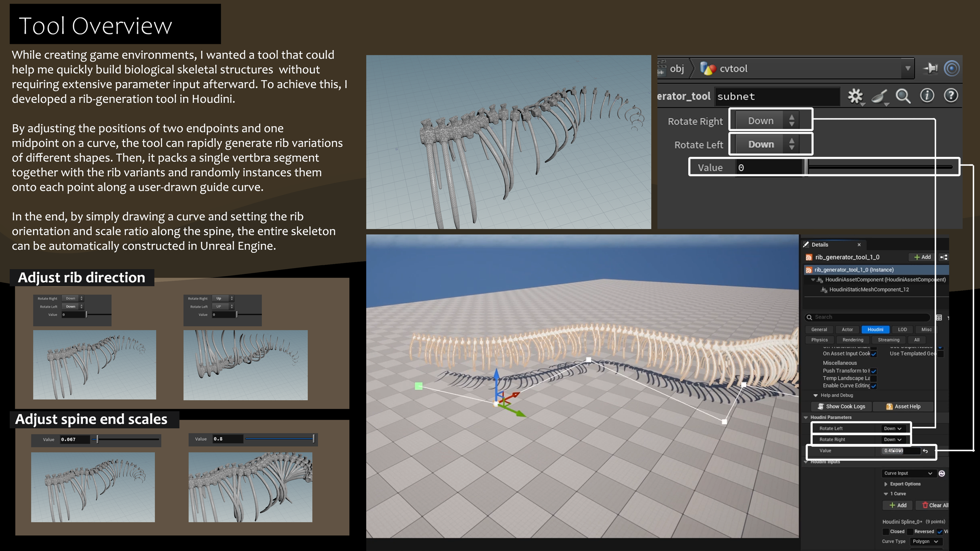Toggle the Enable Curve Editing checkbox
980x551 pixels.
[x=874, y=386]
